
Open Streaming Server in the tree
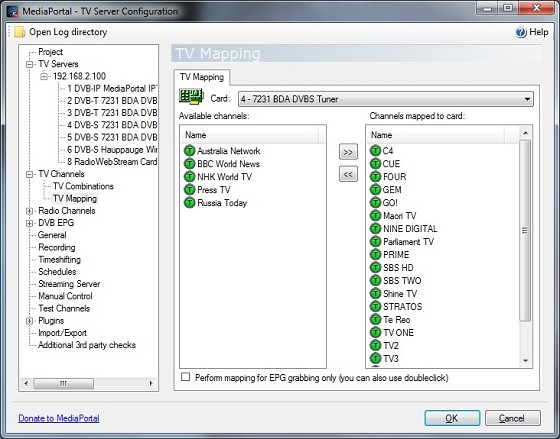click(x=69, y=284)
